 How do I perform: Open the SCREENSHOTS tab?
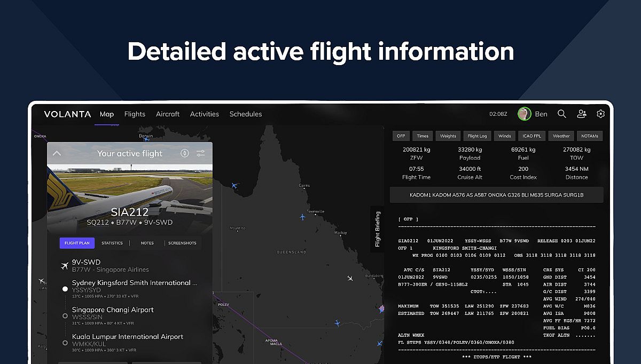(x=182, y=243)
